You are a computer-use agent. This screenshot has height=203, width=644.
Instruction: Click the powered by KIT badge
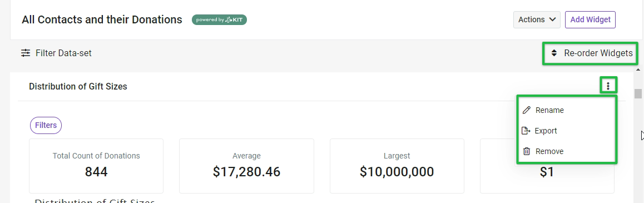coord(219,19)
